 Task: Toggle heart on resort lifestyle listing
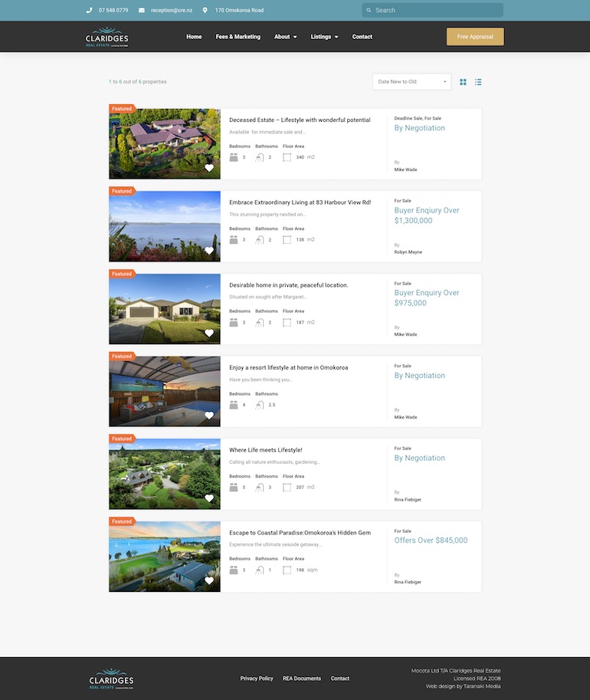[x=209, y=416]
